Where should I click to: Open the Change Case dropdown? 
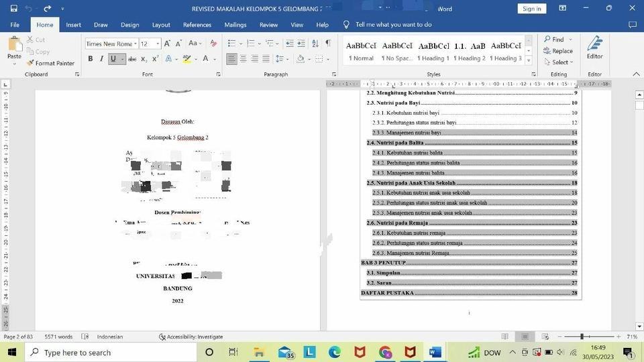195,44
